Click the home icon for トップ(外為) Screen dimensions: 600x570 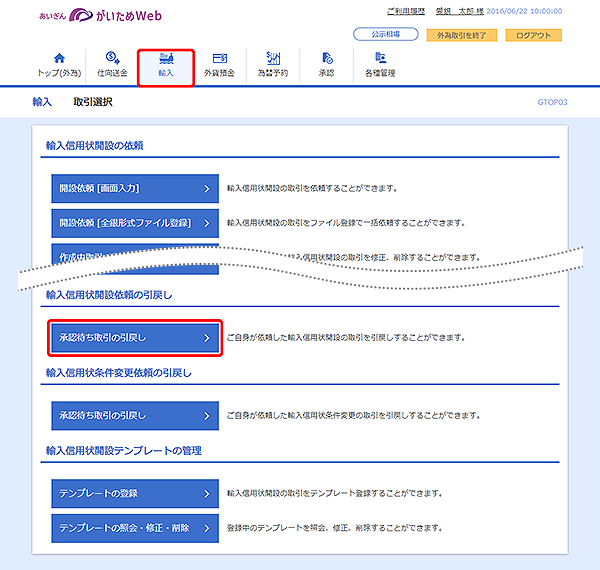[x=59, y=58]
